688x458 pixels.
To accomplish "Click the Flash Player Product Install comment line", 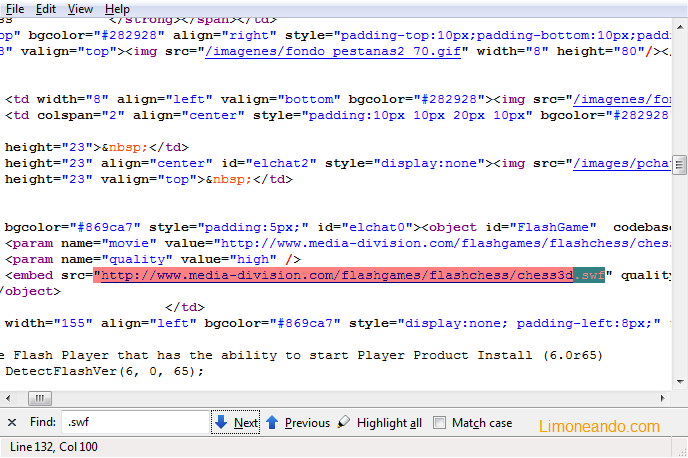I will click(x=301, y=355).
